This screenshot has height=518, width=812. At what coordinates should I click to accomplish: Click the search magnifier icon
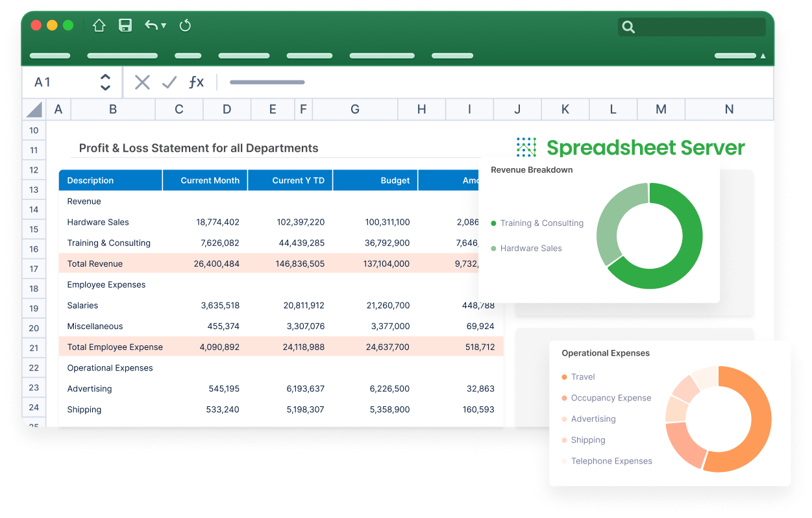(x=628, y=27)
